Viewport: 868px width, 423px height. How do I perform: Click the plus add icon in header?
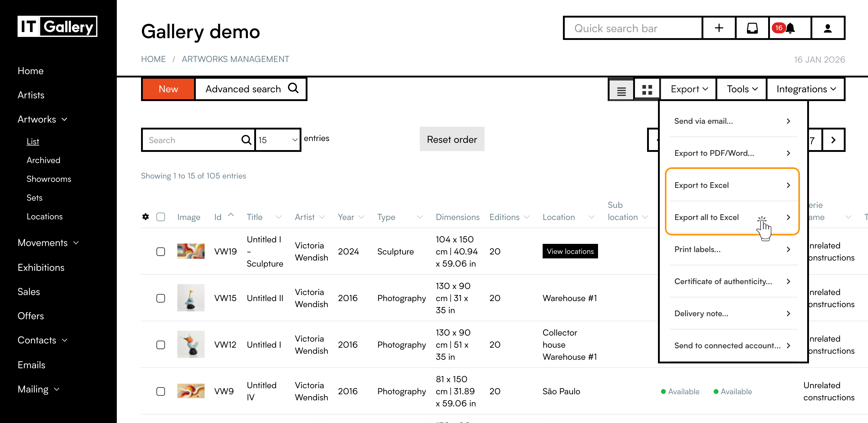pyautogui.click(x=718, y=28)
